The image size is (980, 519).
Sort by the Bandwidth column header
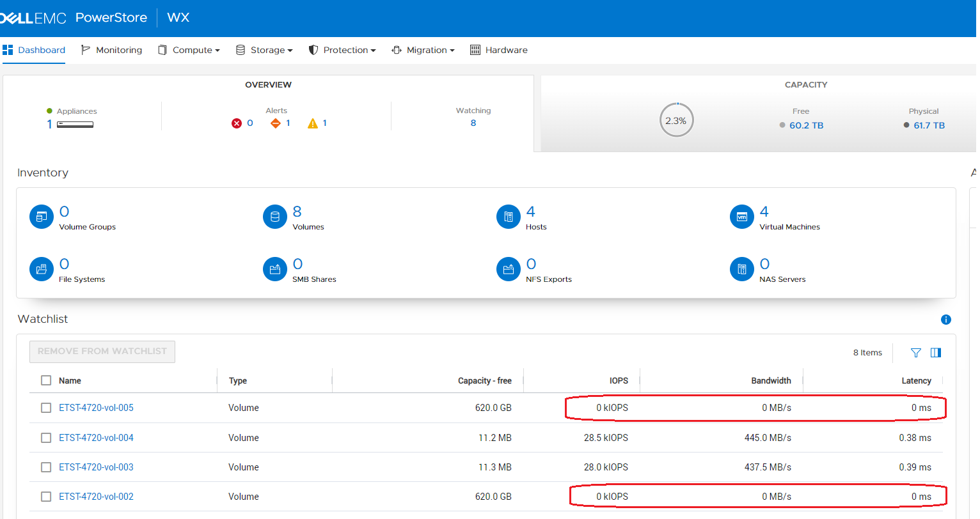click(771, 381)
